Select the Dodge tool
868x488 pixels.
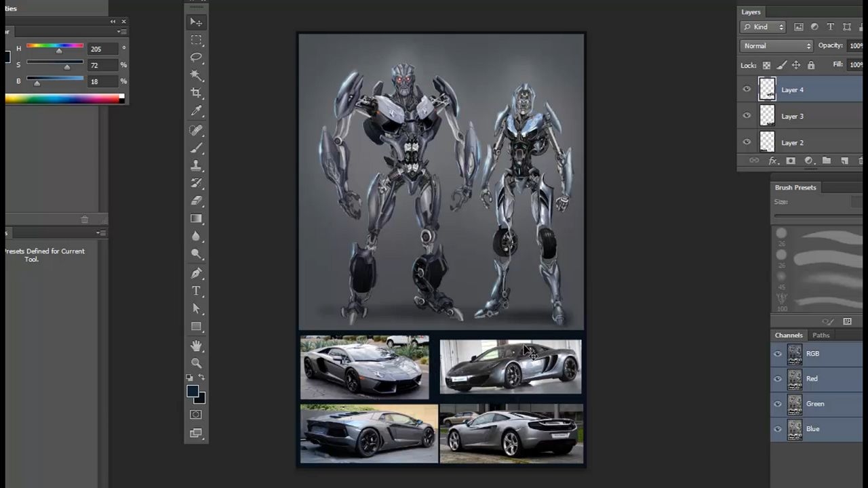[x=196, y=253]
